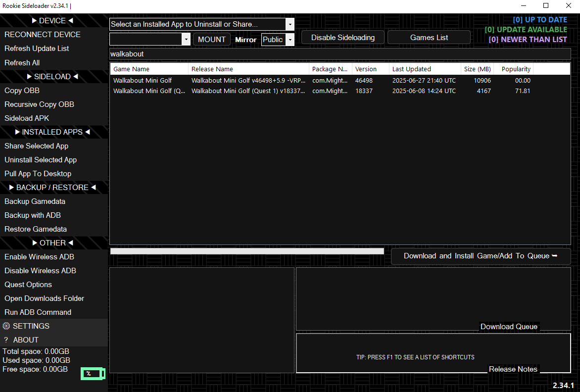Click the Download Queue panel
Viewport: 580px width, 392px height.
coord(433,299)
